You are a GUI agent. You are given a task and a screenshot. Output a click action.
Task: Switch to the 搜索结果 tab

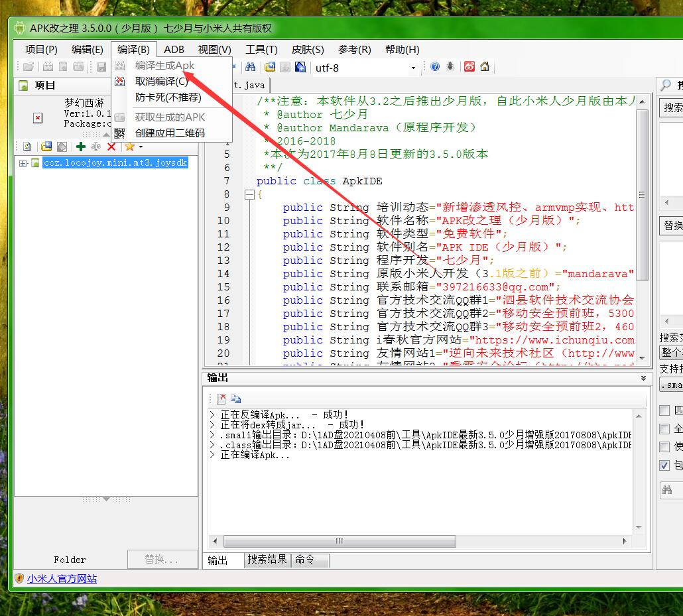[x=267, y=560]
